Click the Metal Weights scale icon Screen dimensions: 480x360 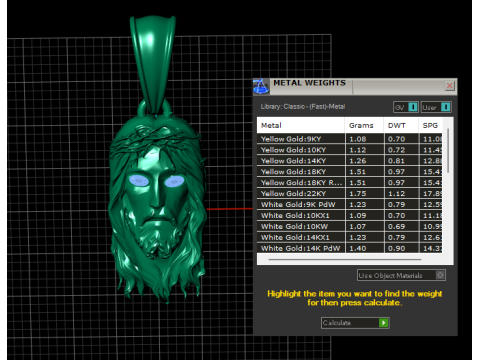pos(261,87)
